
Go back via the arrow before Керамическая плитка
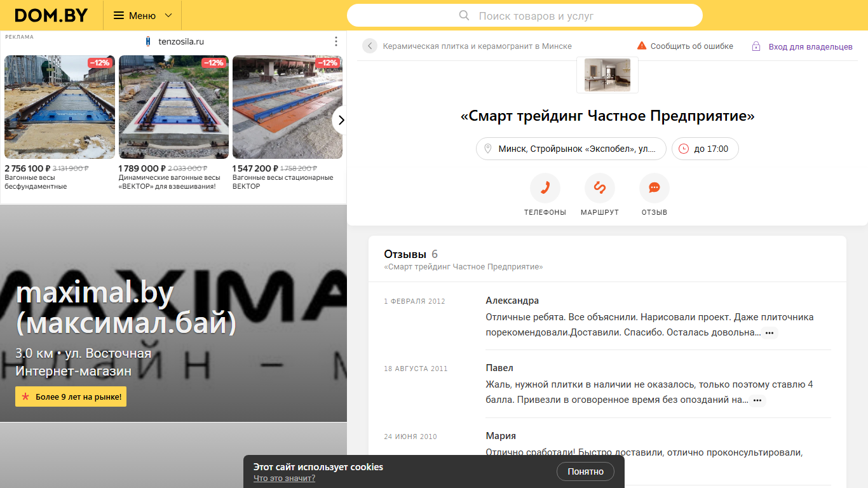coord(370,46)
